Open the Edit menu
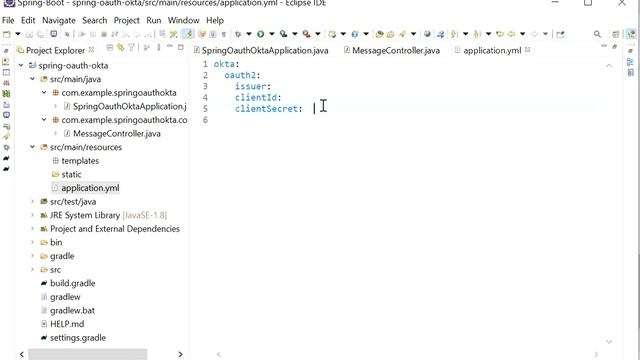The height and width of the screenshot is (360, 640). 28,20
